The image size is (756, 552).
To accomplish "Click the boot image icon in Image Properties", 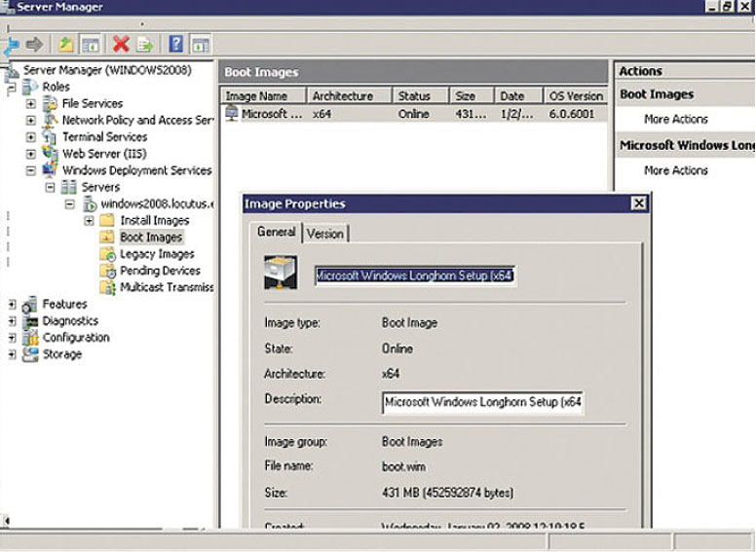I will pyautogui.click(x=281, y=274).
